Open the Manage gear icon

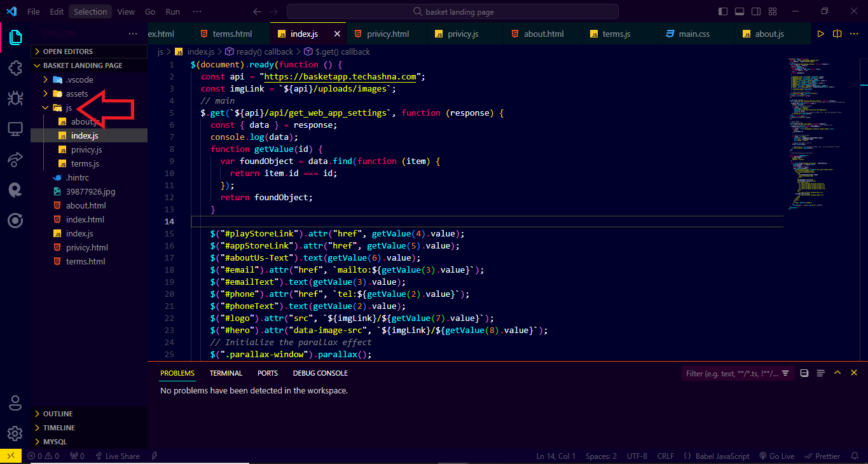[15, 433]
